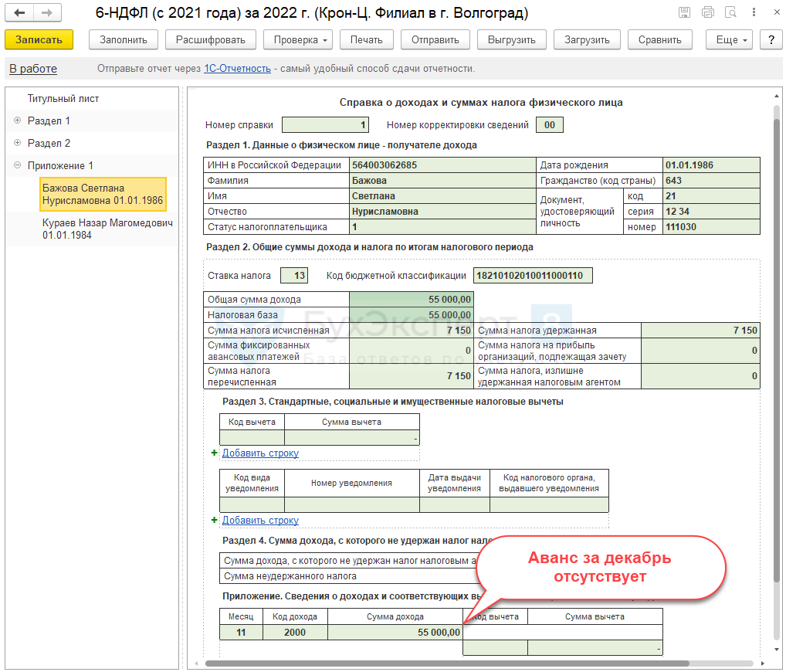Click the vertical scrollbar of the report
The width and height of the screenshot is (786, 672).
click(777, 351)
